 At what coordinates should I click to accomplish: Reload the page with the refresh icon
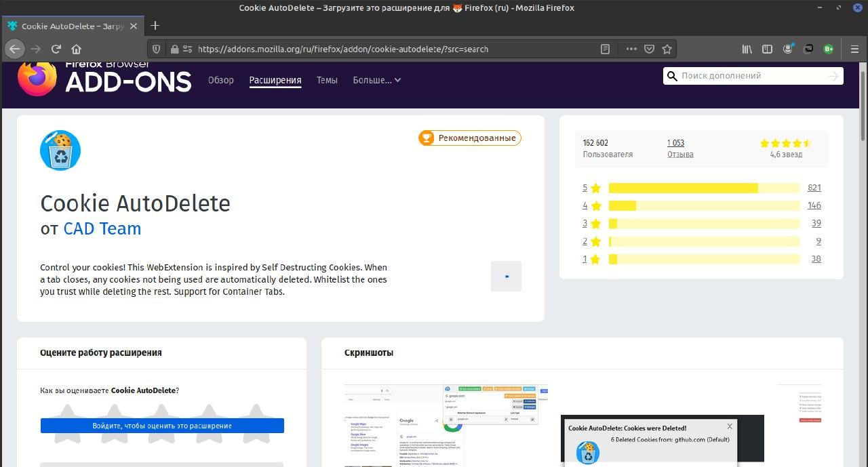pos(56,49)
